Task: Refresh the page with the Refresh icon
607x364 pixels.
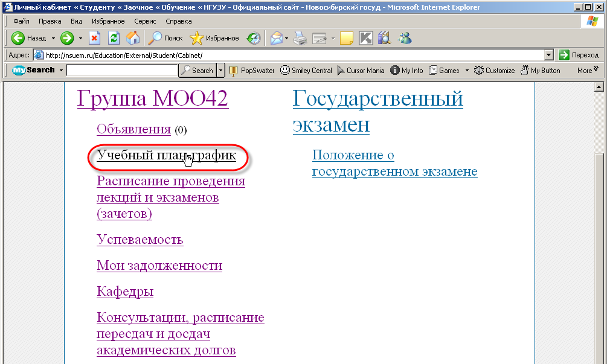Action: point(114,38)
